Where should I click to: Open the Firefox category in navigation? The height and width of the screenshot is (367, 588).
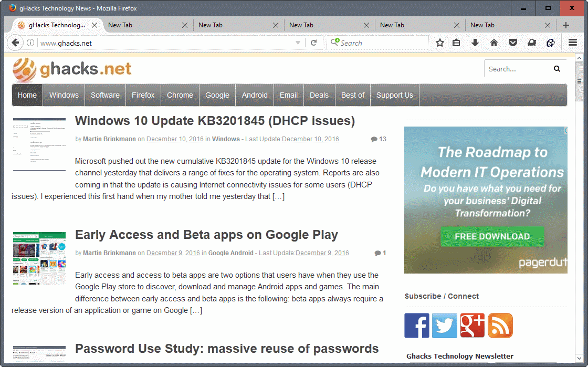[143, 95]
